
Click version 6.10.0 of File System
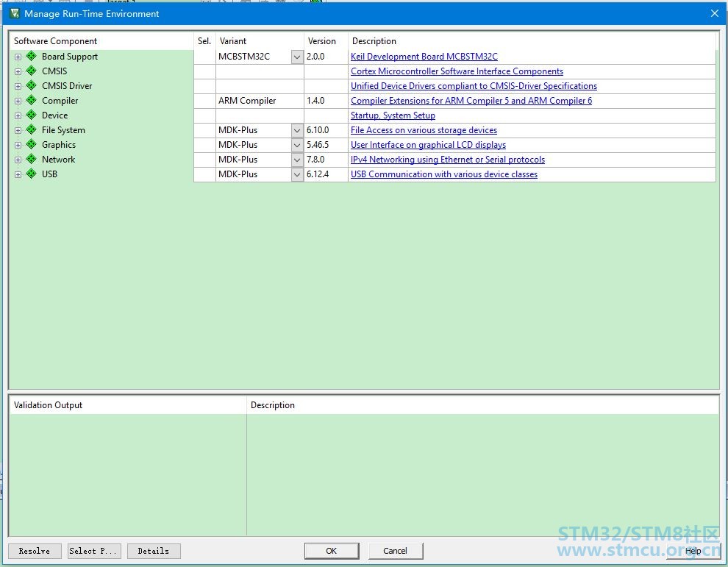326,130
